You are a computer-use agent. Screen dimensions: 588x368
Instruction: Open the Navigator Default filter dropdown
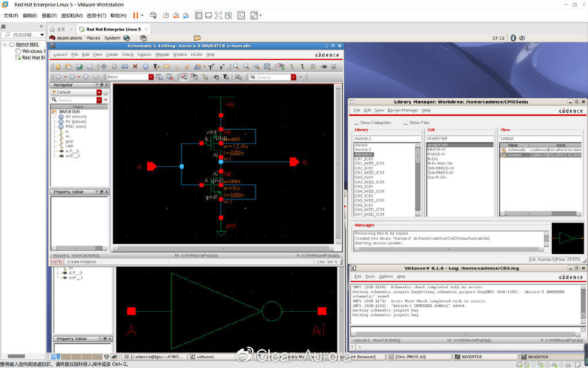click(x=99, y=92)
